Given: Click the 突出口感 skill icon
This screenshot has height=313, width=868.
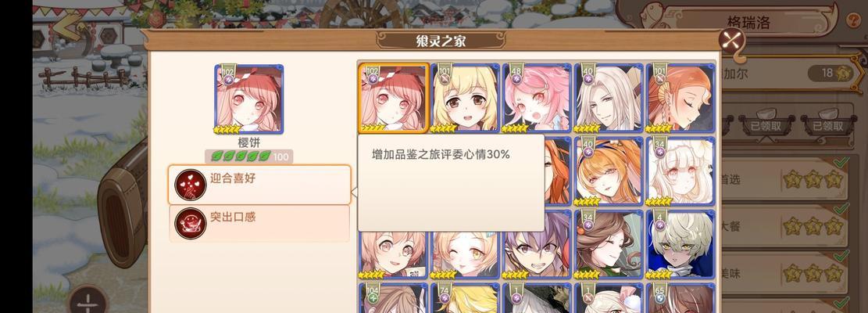Looking at the screenshot, I should click(x=191, y=223).
